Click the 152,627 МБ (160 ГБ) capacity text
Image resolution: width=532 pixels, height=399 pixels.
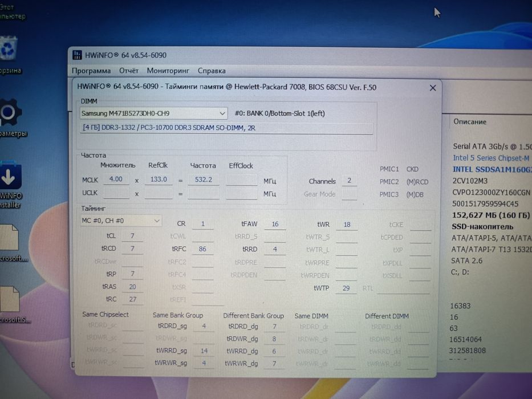pyautogui.click(x=490, y=215)
